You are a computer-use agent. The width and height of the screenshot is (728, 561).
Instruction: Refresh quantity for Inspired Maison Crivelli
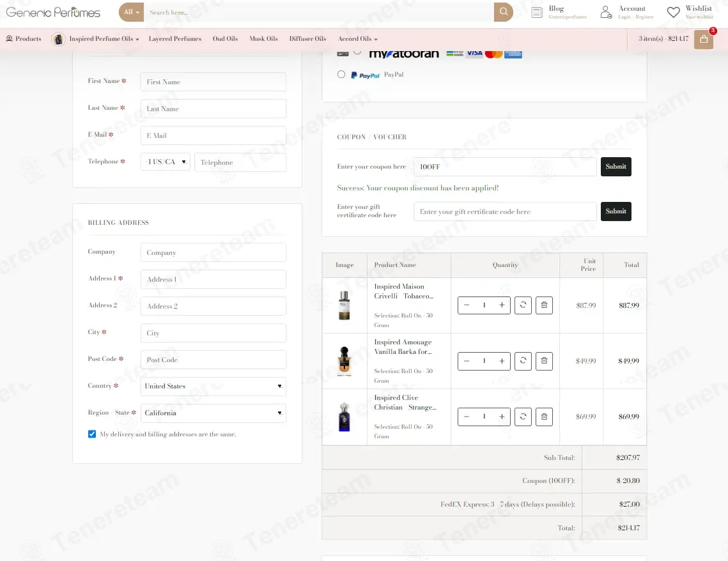pos(523,305)
